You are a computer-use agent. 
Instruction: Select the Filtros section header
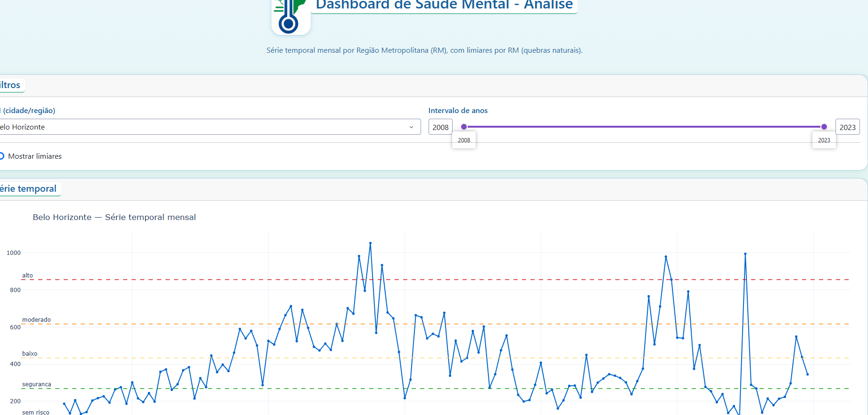[10, 85]
